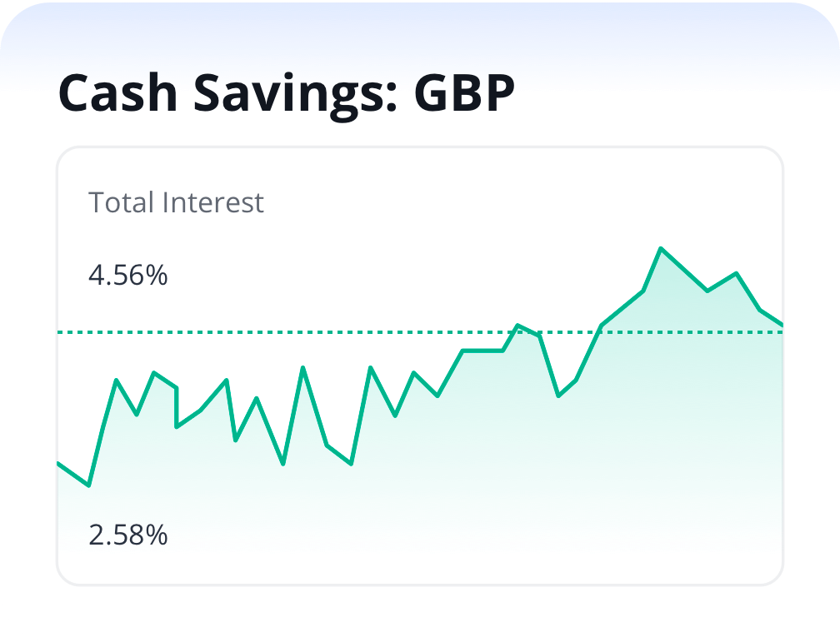840x642 pixels.
Task: Click the dotted green average line
Action: pos(250,332)
